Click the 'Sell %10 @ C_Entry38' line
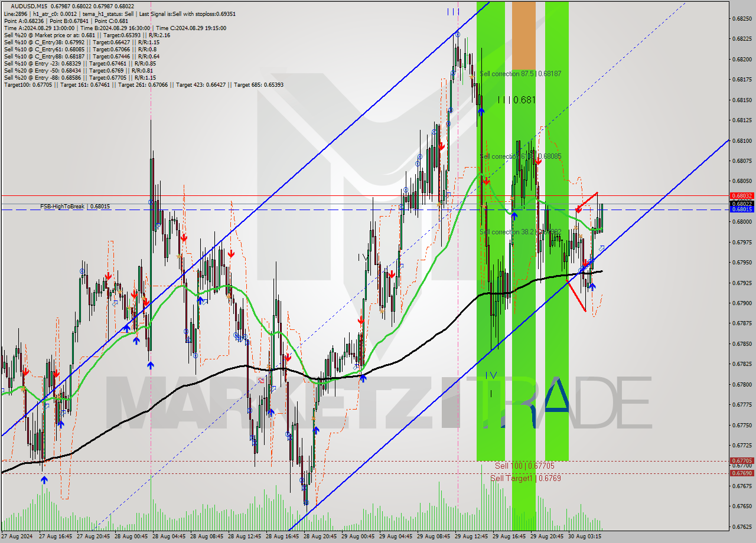The image size is (756, 543). click(82, 42)
